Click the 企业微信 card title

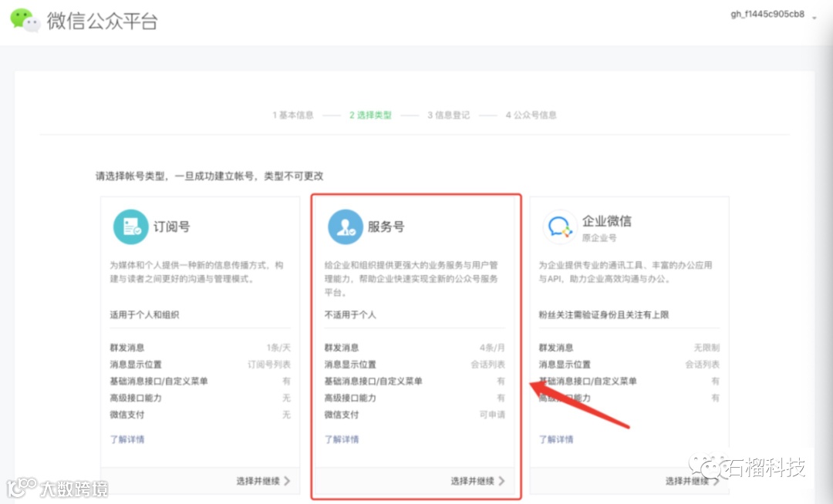607,220
